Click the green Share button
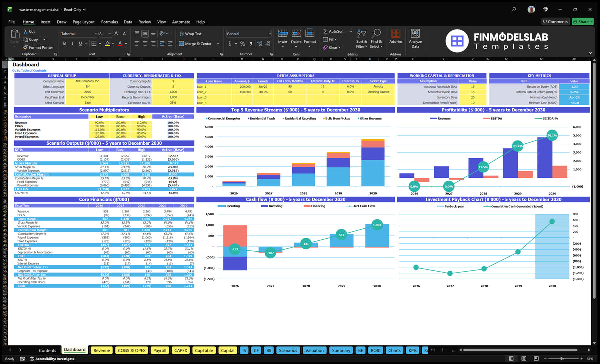This screenshot has width=600, height=364. pyautogui.click(x=582, y=22)
